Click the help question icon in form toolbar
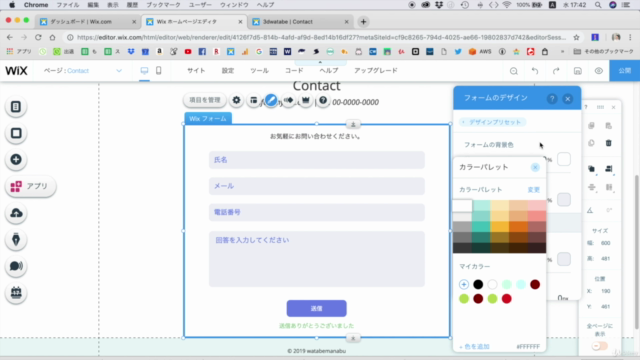Image resolution: width=640 pixels, height=360 pixels. pos(323,100)
